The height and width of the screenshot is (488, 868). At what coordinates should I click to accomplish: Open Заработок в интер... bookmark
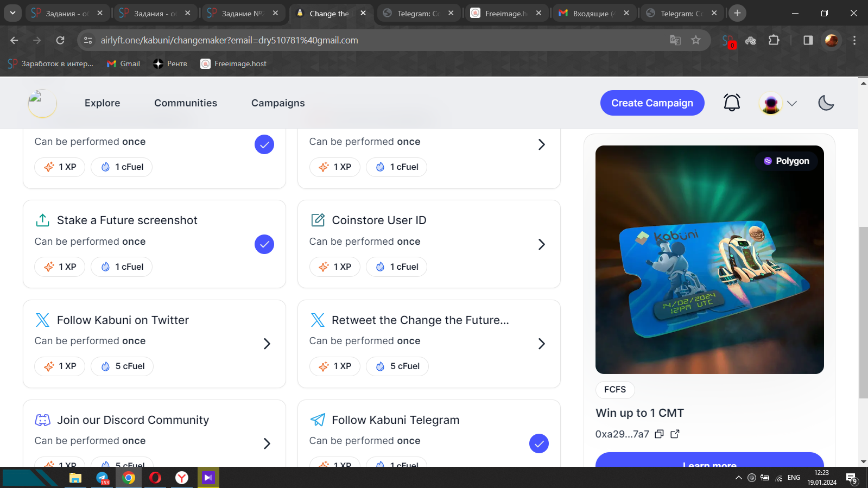coord(50,64)
